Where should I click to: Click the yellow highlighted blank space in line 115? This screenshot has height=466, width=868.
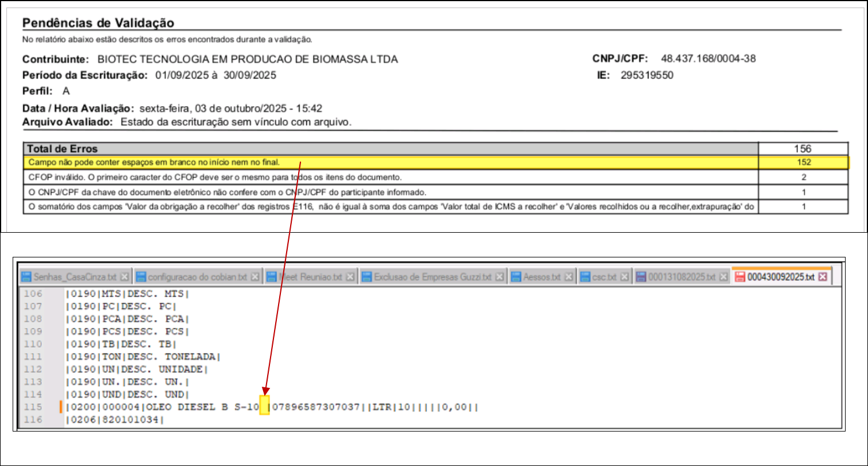tap(264, 407)
